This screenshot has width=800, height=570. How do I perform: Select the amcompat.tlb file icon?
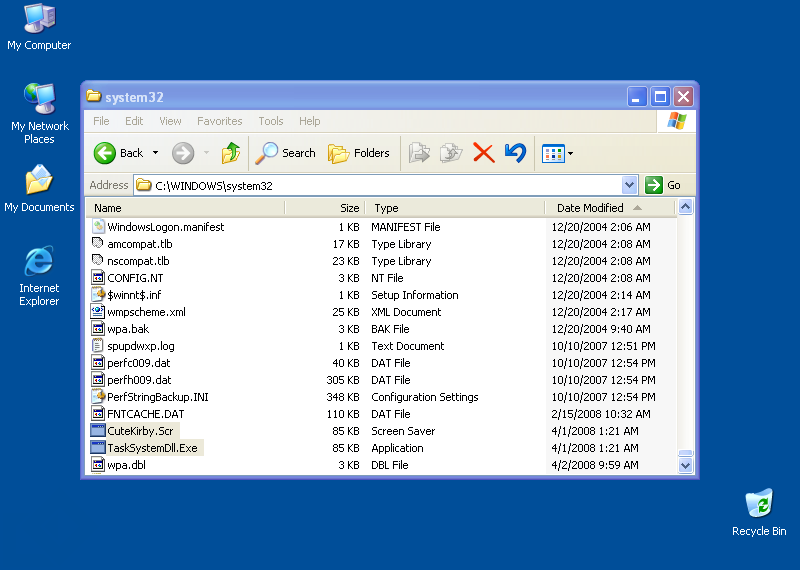click(98, 243)
